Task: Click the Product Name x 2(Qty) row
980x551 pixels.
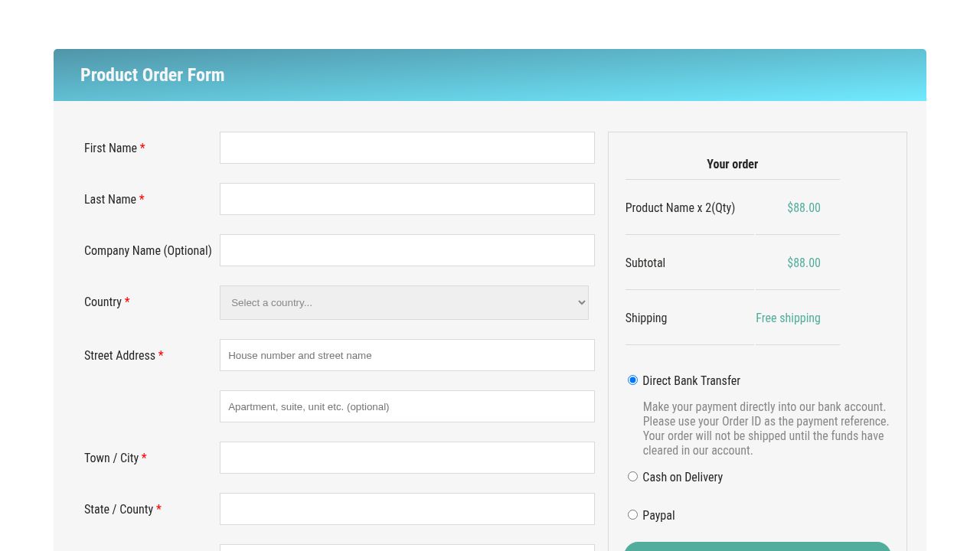Action: (680, 207)
